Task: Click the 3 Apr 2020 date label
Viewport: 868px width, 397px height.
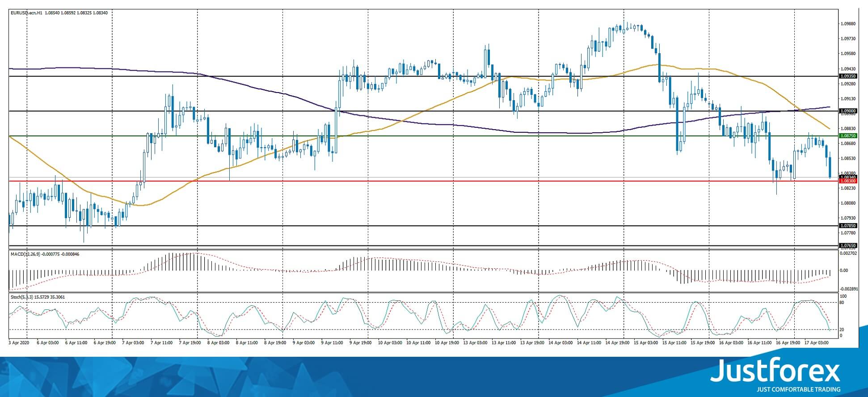Action: pyautogui.click(x=19, y=343)
